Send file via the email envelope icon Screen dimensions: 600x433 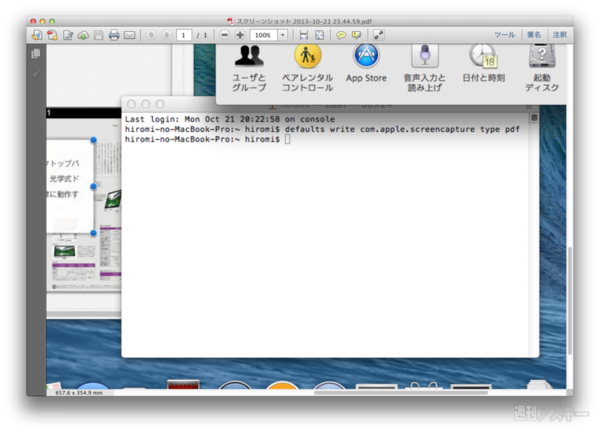pos(130,35)
